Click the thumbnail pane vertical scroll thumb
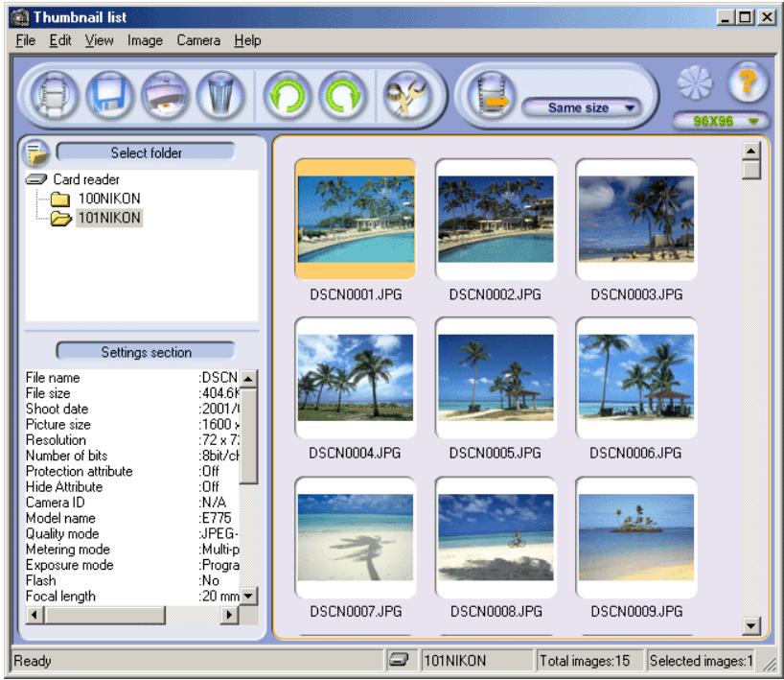784x680 pixels. coord(751,169)
